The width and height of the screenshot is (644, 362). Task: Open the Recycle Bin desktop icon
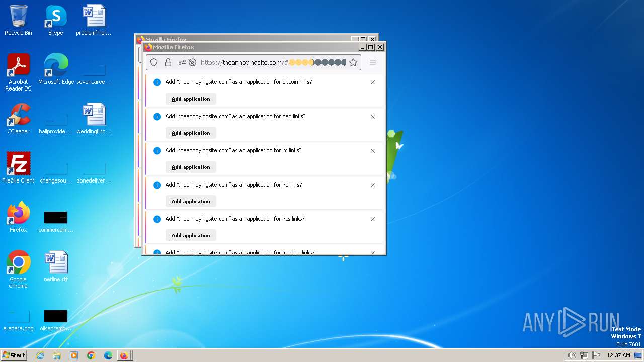point(18,20)
